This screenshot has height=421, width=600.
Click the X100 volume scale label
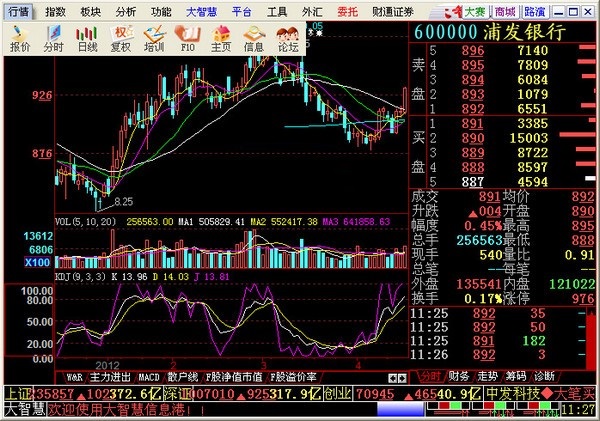(37, 263)
